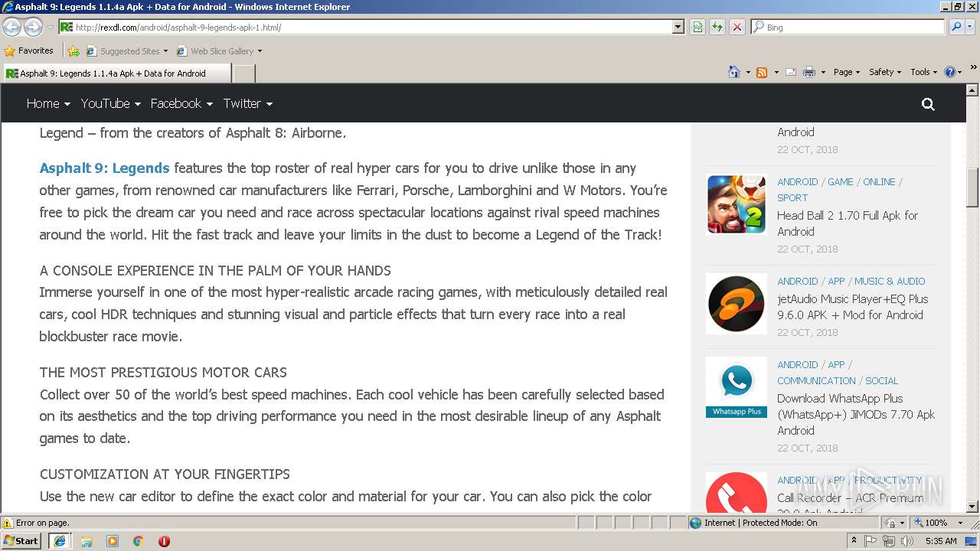
Task: Click the network tray icon
Action: click(888, 541)
